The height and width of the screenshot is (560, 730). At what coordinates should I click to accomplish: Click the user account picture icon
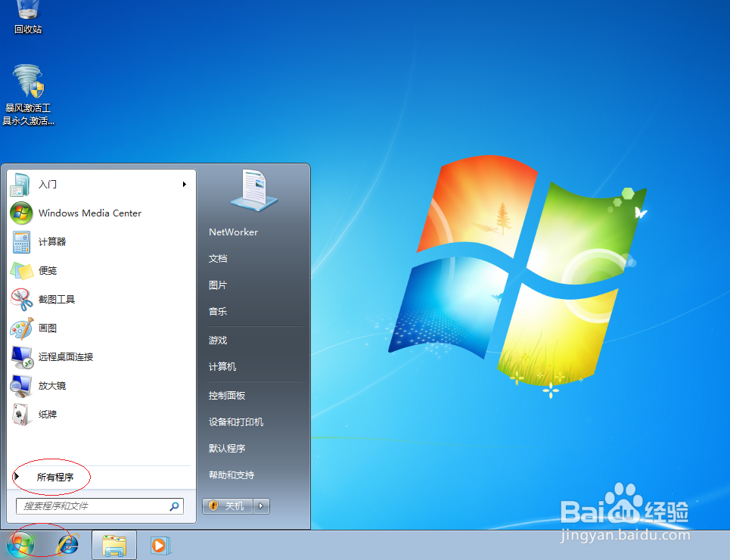coord(253,190)
